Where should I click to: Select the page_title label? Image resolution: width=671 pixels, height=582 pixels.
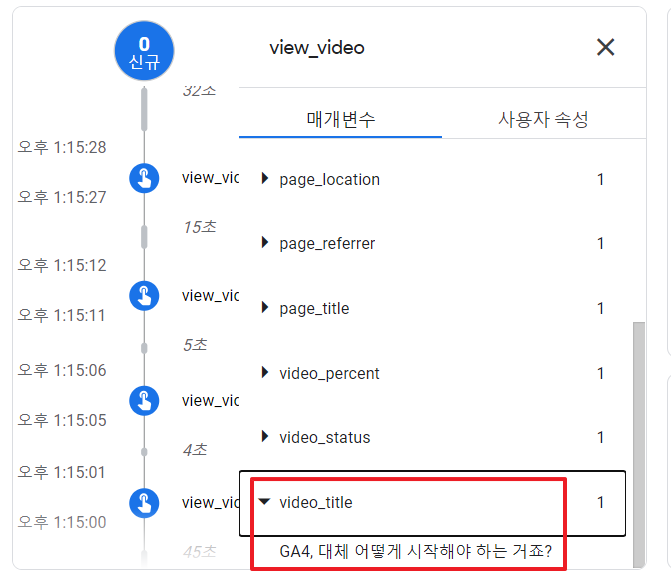[314, 309]
